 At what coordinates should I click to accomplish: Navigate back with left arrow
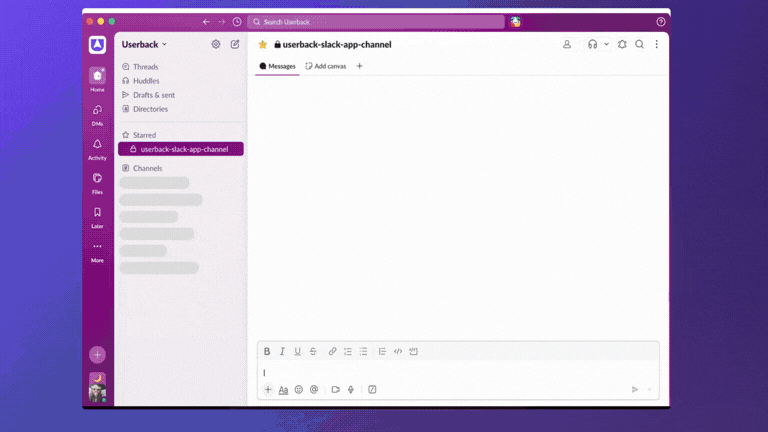(x=206, y=22)
